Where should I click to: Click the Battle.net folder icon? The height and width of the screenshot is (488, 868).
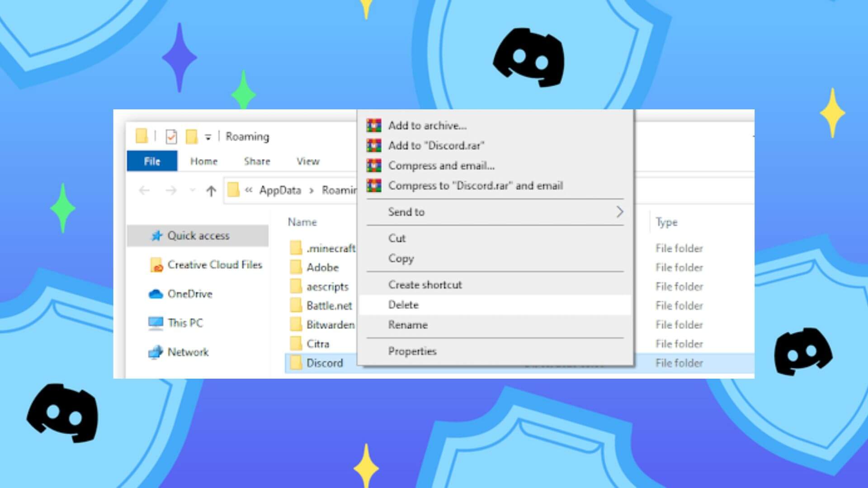tap(296, 305)
